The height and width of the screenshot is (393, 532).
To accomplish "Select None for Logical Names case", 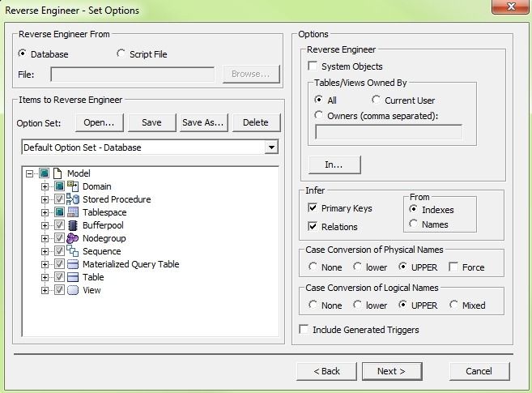I will point(313,305).
